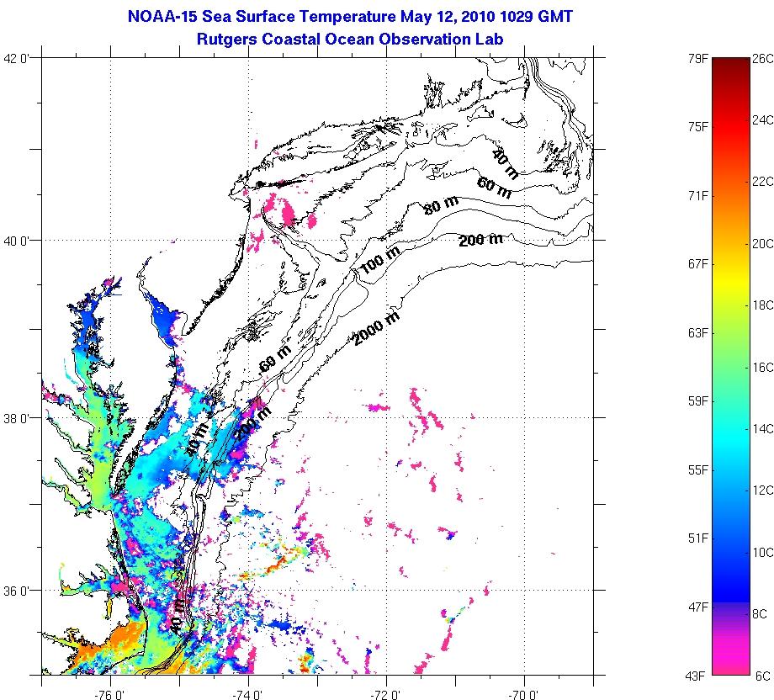
Task: Click the "71F" color bar label
Action: click(x=698, y=196)
